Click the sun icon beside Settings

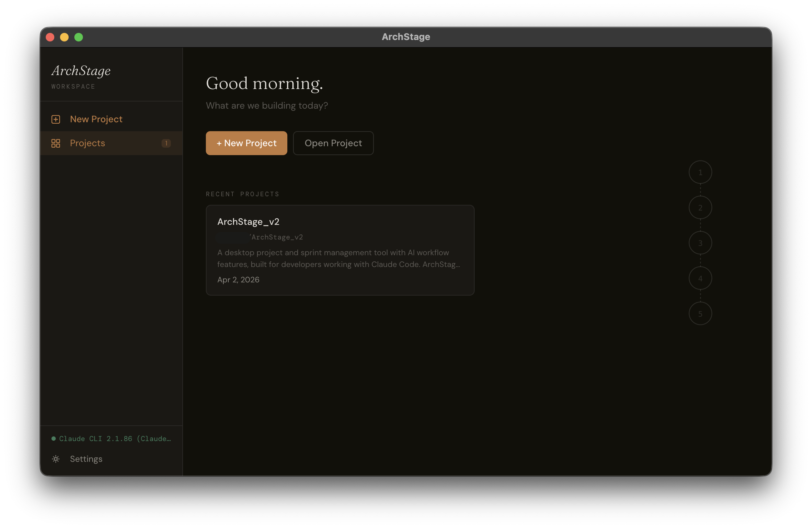(x=56, y=459)
